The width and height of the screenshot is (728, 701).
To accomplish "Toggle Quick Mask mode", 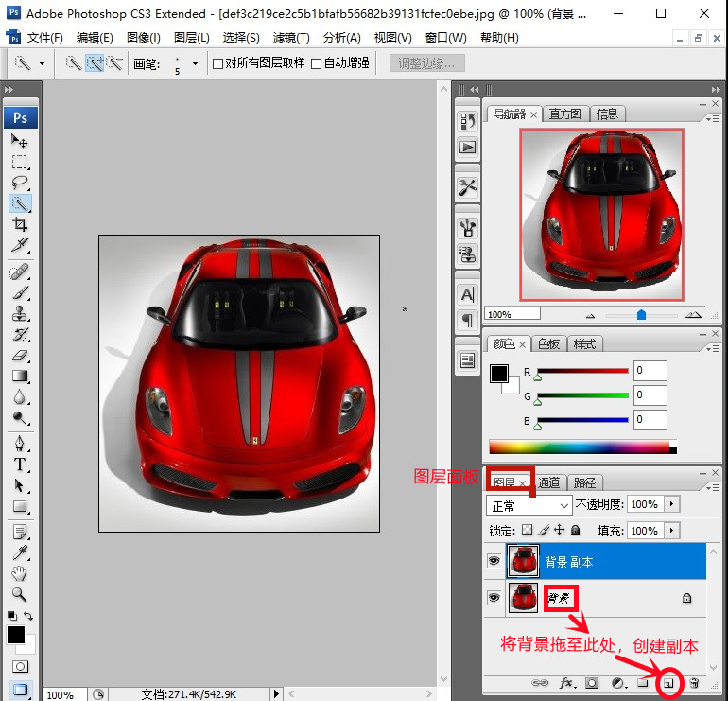I will 20,667.
